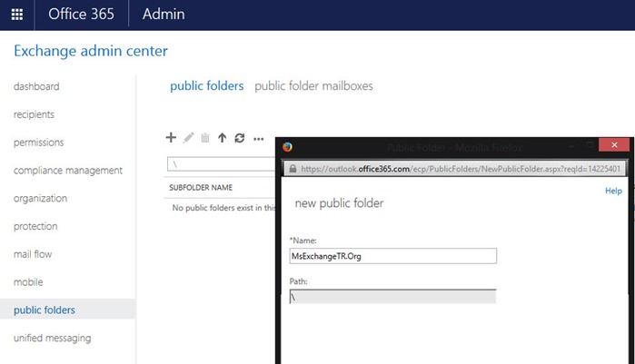Click the folder path box under toolbar
635x364 pixels.
click(221, 164)
